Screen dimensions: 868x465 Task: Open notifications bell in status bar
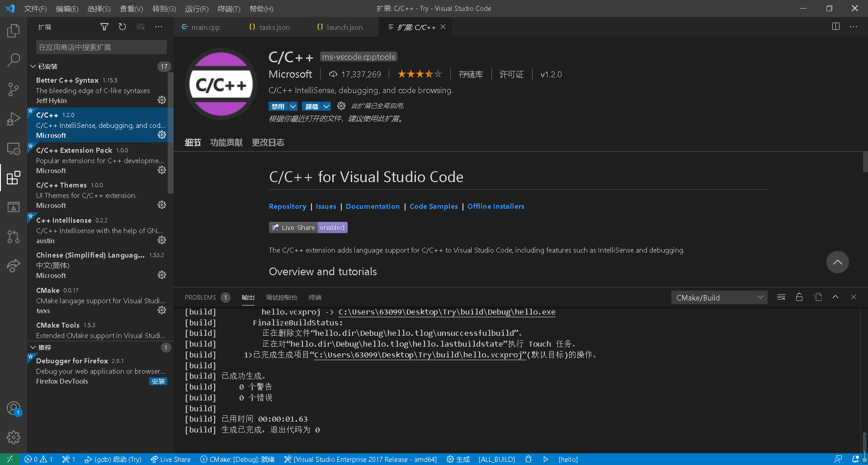855,459
